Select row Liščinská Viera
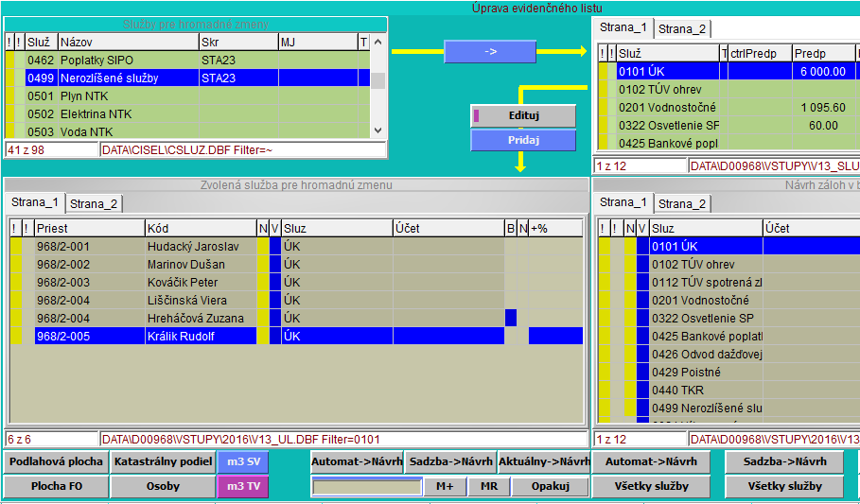The height and width of the screenshot is (504, 860). click(296, 301)
